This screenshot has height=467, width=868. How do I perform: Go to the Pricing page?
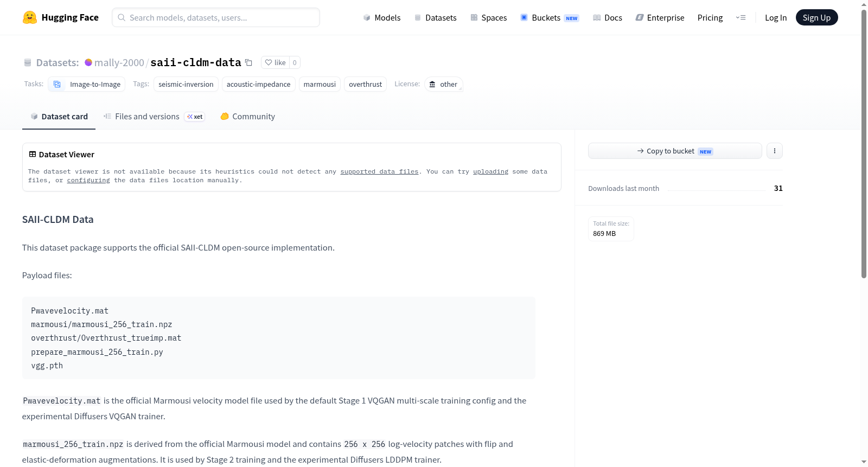[x=710, y=17]
